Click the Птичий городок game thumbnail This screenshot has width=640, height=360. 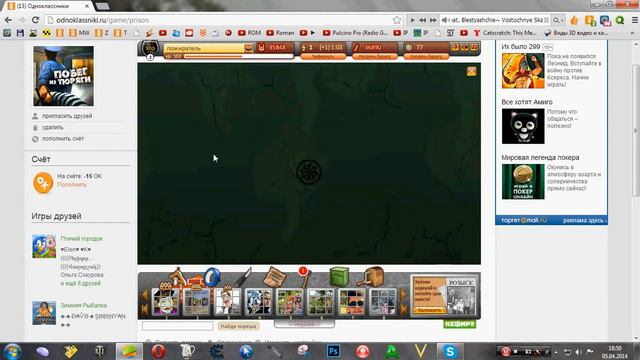coord(44,246)
